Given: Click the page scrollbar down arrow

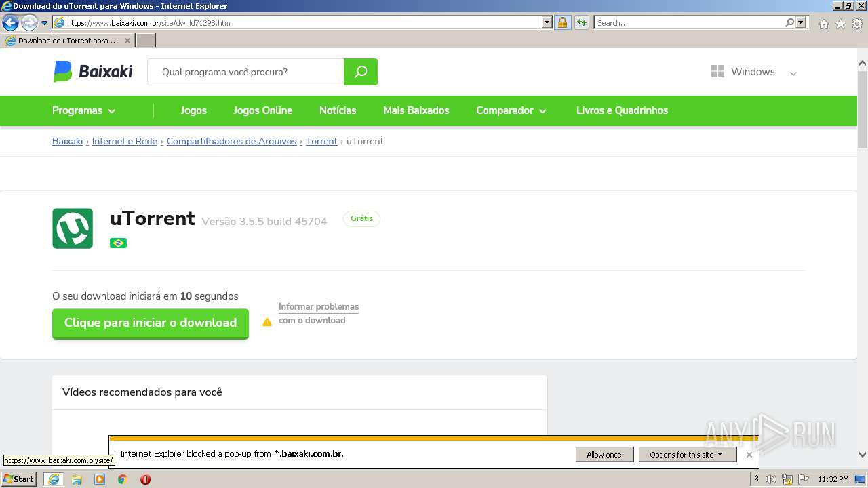Looking at the screenshot, I should 863,455.
